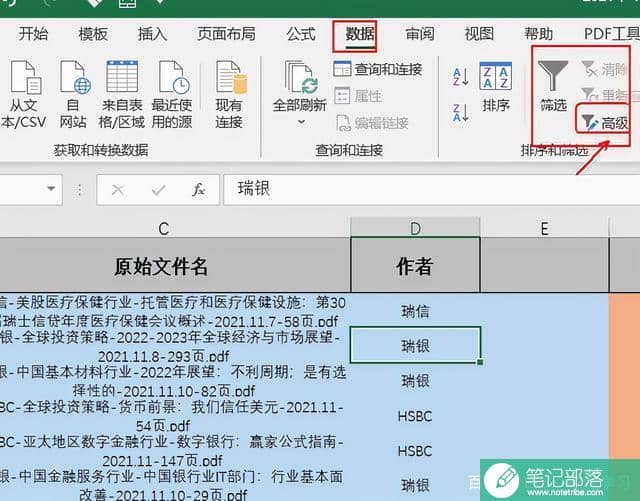Sort ascending A to Z
This screenshot has width=640, height=501.
[461, 77]
